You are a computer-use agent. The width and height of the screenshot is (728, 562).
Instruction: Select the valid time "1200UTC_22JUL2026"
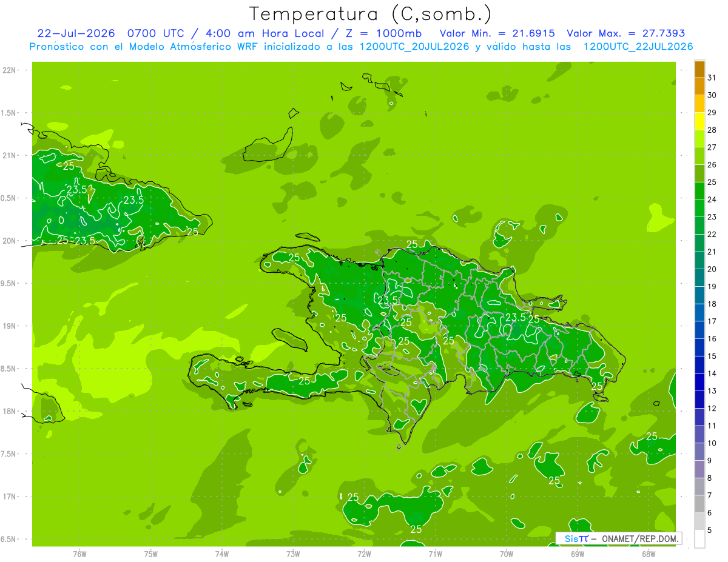[x=638, y=47]
